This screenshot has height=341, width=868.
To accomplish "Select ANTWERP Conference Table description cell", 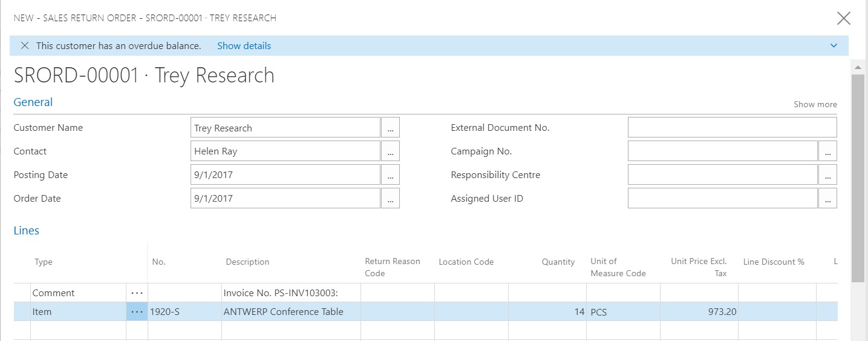I will click(x=291, y=312).
